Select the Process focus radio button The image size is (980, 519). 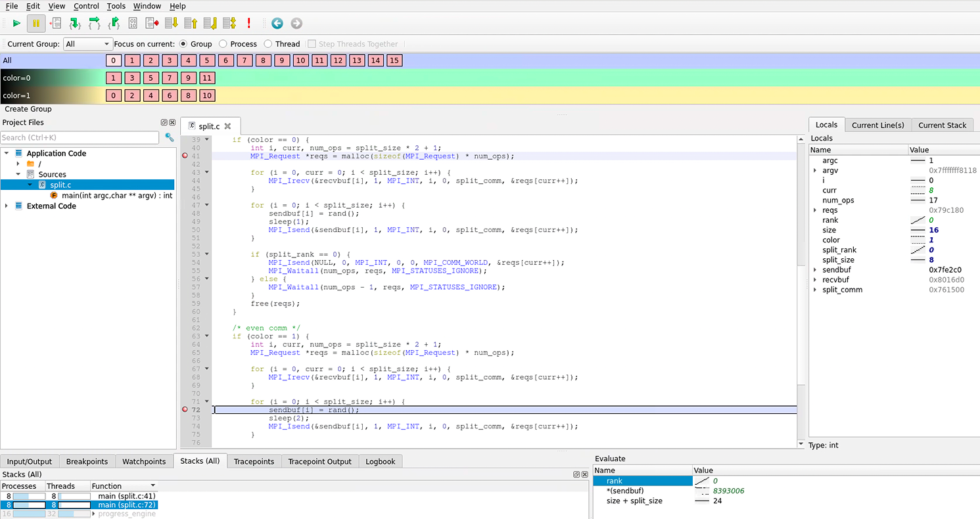tap(223, 44)
